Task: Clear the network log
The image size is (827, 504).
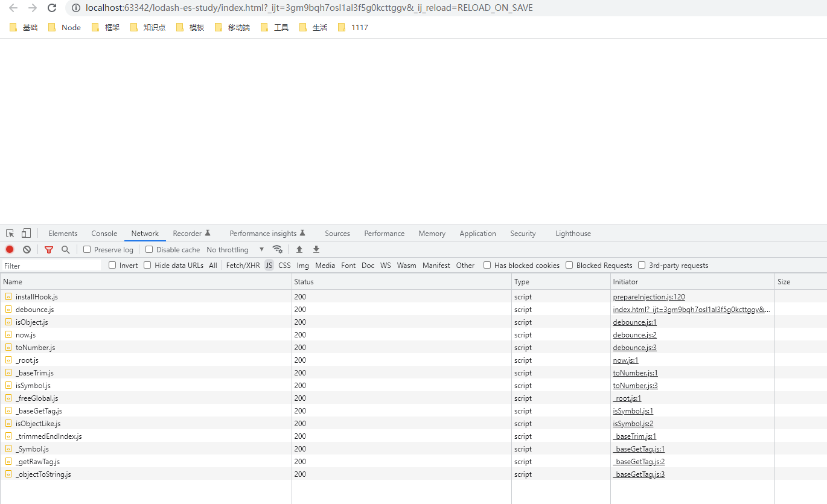Action: pos(27,249)
